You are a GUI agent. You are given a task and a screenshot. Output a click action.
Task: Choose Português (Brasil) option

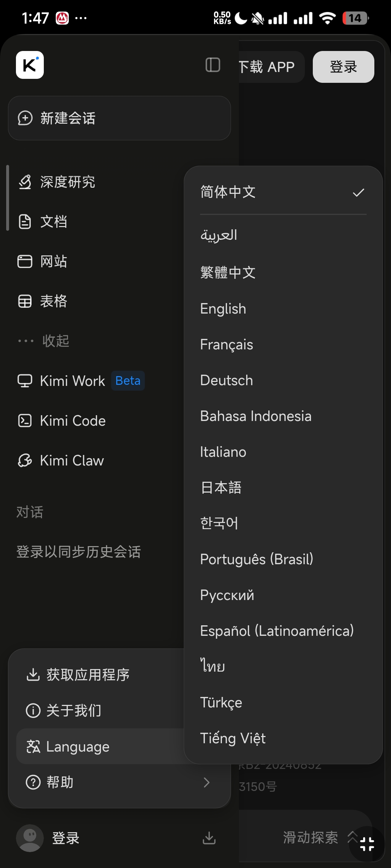(x=283, y=559)
